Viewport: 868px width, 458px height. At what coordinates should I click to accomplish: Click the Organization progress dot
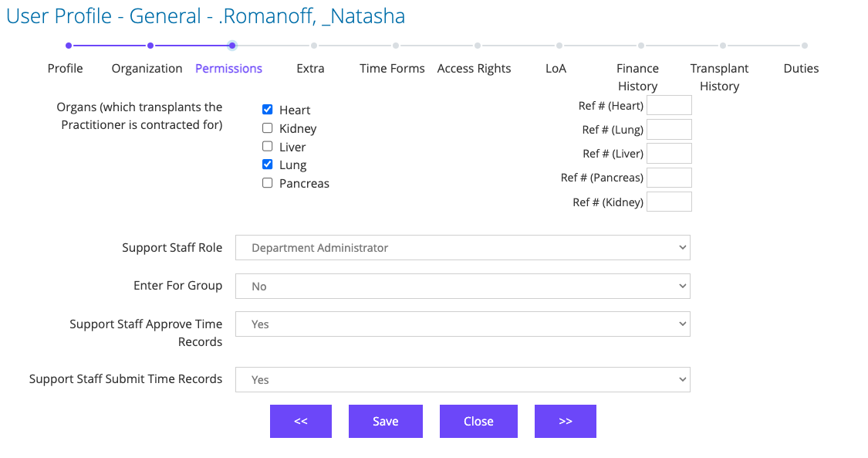(150, 46)
